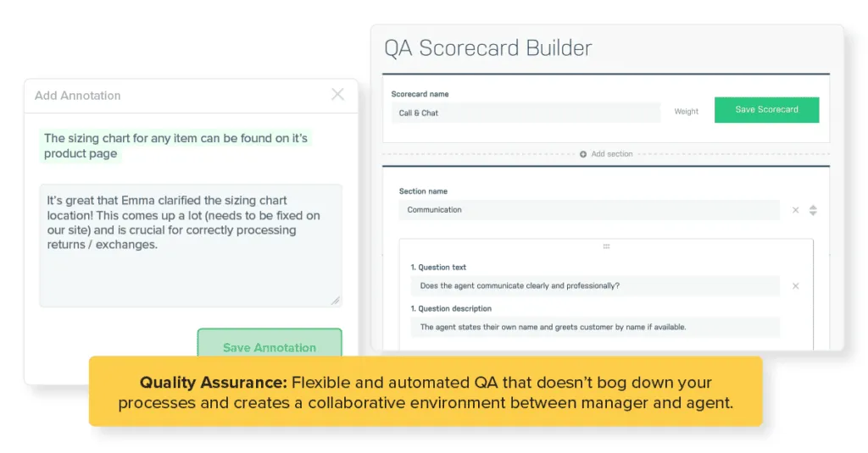Click the QA Scorecard Builder heading
868x453 pixels.
coord(487,48)
